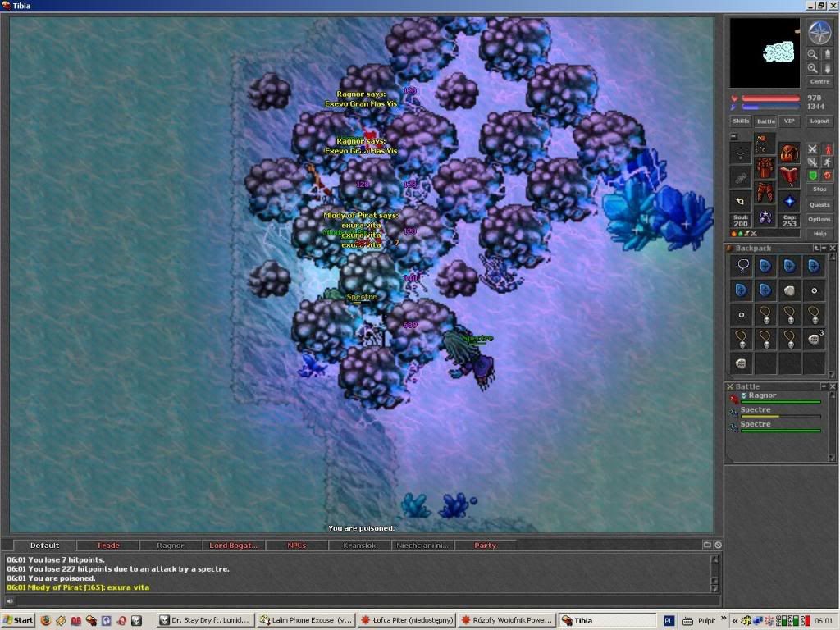
Task: Open the Help window
Action: click(819, 234)
